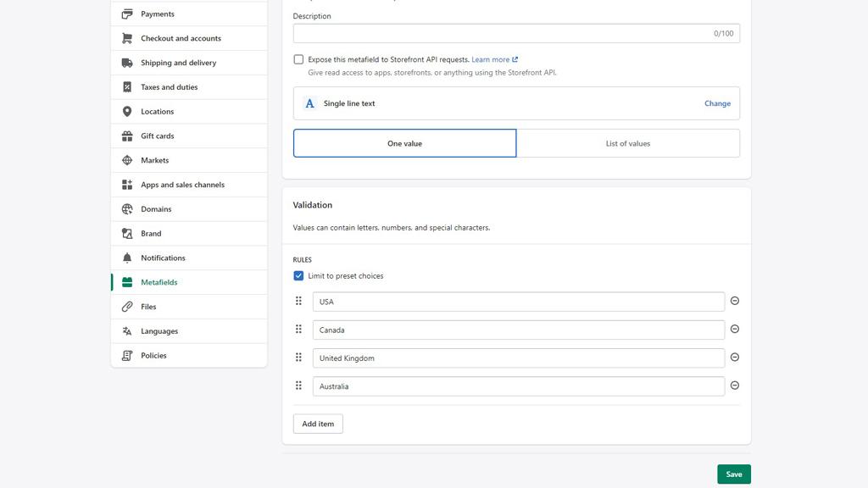This screenshot has height=488, width=868.
Task: Remove the Australia choice with minus icon
Action: point(735,385)
